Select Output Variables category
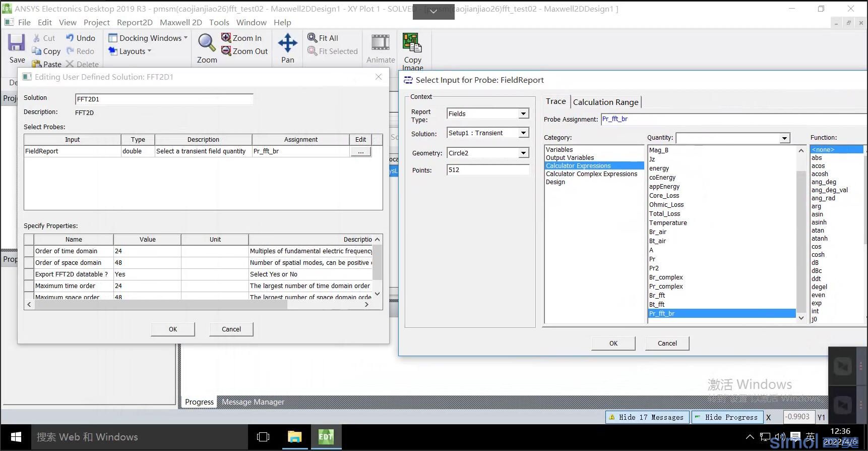 (x=570, y=158)
